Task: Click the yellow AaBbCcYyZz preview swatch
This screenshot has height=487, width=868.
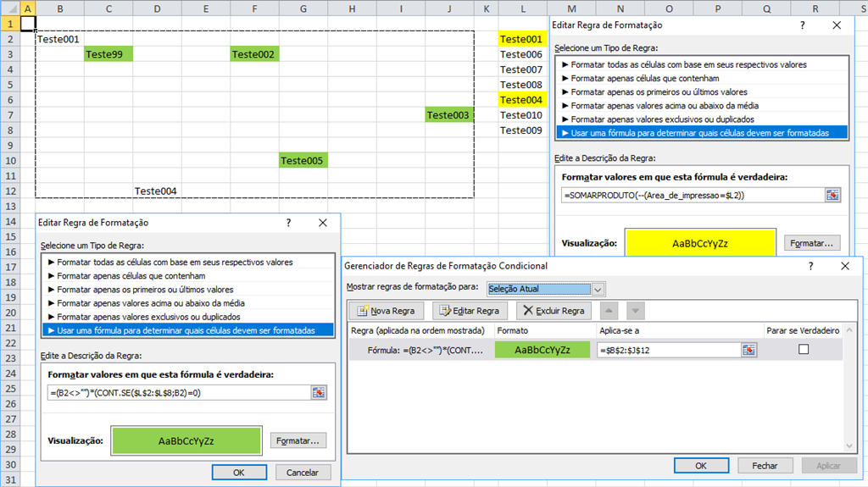Action: [700, 243]
